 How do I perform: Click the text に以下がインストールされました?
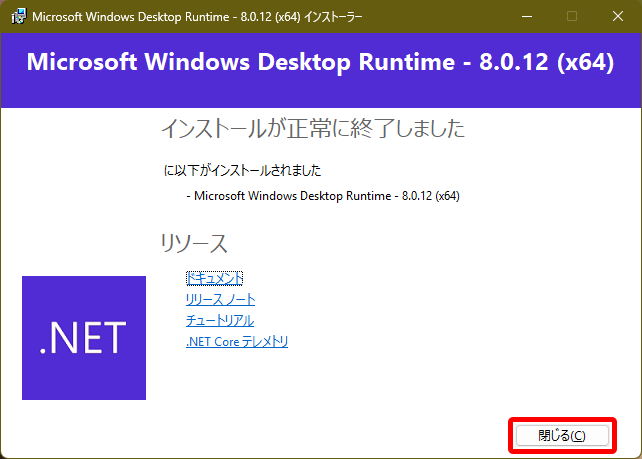point(242,170)
